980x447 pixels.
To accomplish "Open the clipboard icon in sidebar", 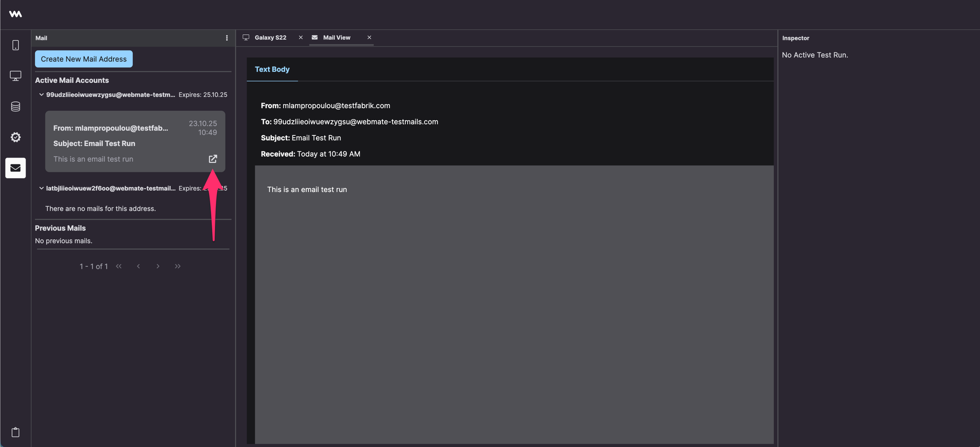I will click(15, 432).
